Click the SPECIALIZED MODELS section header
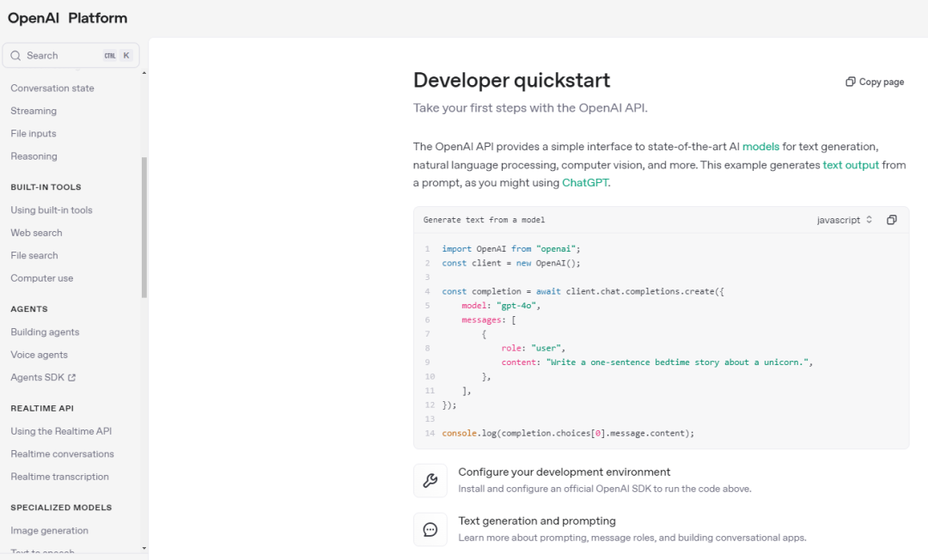Viewport: 928px width, 560px height. click(61, 508)
